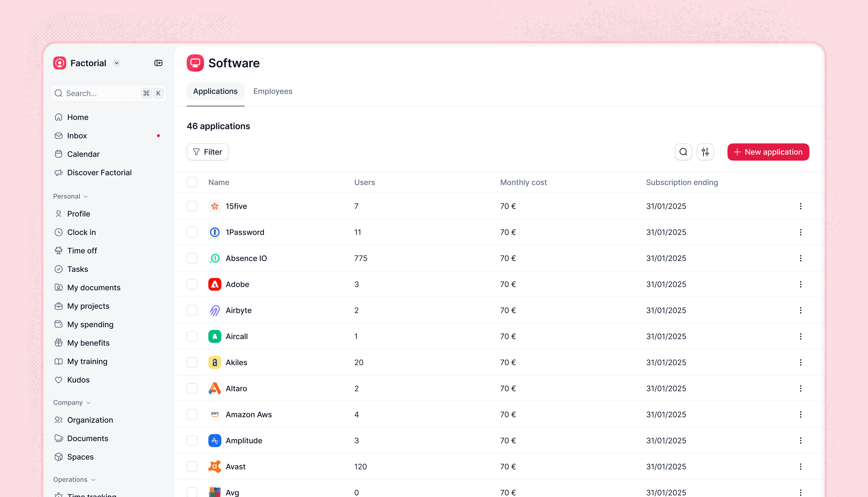Collapse the Company sidebar section
This screenshot has height=497, width=868.
point(72,403)
